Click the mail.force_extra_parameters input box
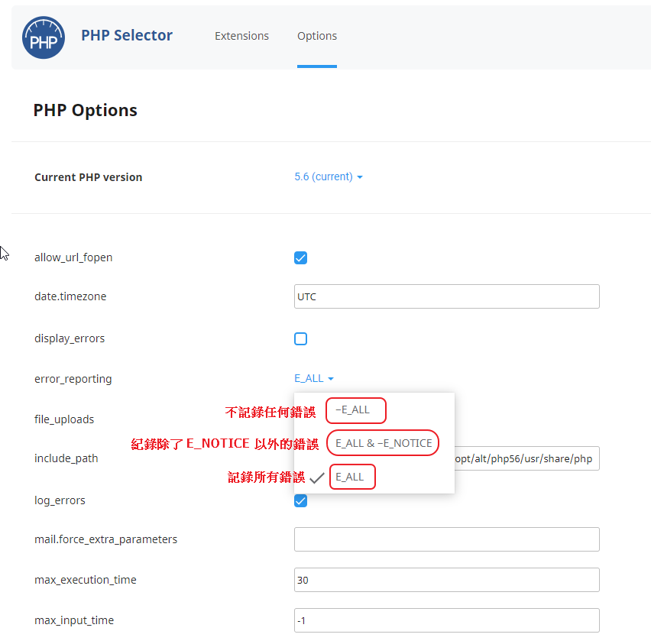The height and width of the screenshot is (644, 651). 446,539
